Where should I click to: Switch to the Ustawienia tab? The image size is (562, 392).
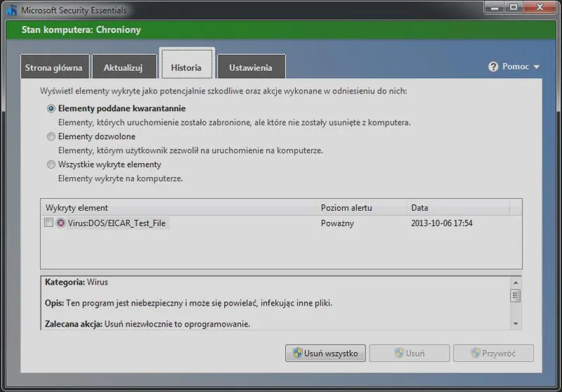(251, 67)
